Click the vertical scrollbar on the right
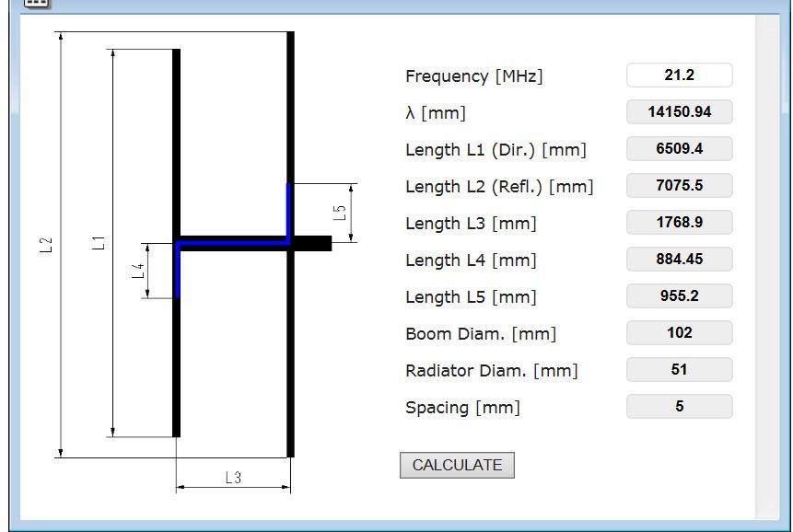 (767, 267)
